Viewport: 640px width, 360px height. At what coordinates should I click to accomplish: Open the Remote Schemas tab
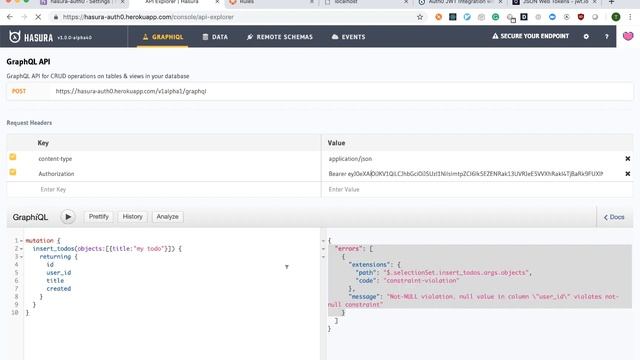pos(280,37)
